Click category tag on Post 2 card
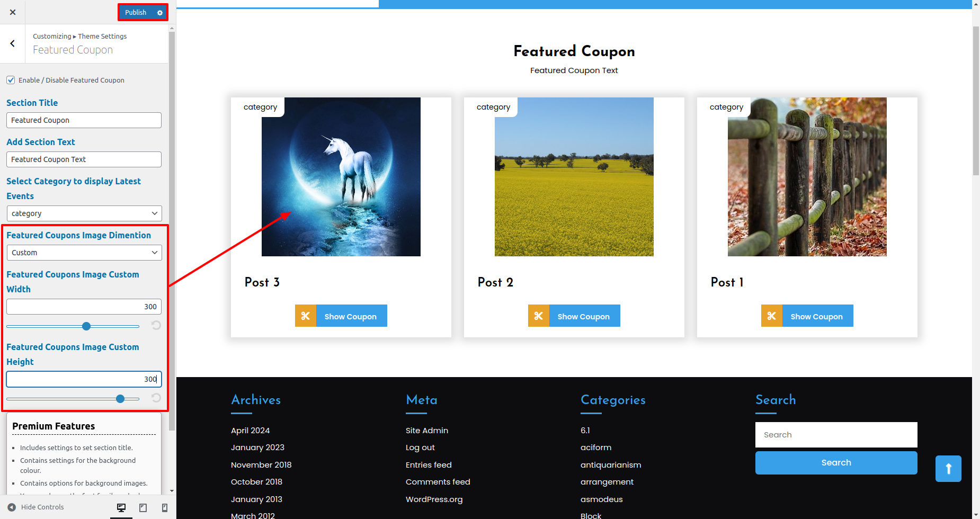Screen dimensions: 980x519 [x=493, y=107]
